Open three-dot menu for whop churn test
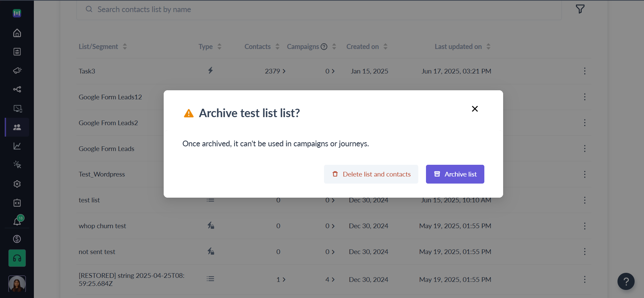Screen dimensions: 644x298 (x=585, y=226)
